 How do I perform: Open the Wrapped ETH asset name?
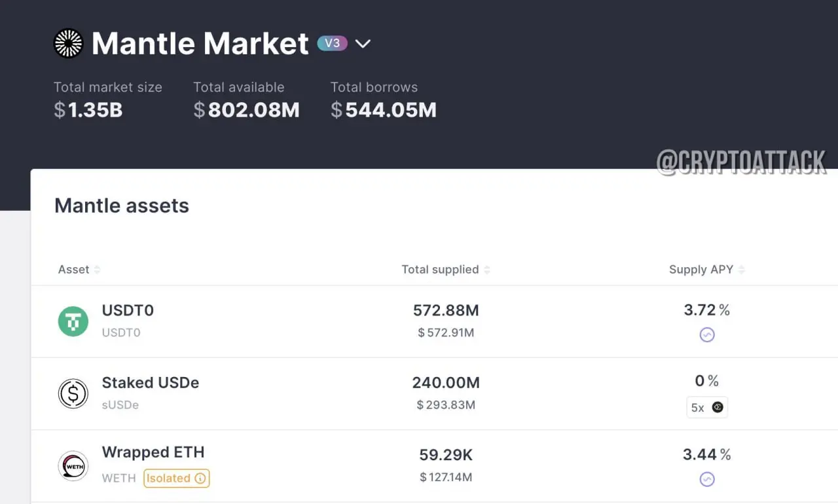[x=153, y=452]
